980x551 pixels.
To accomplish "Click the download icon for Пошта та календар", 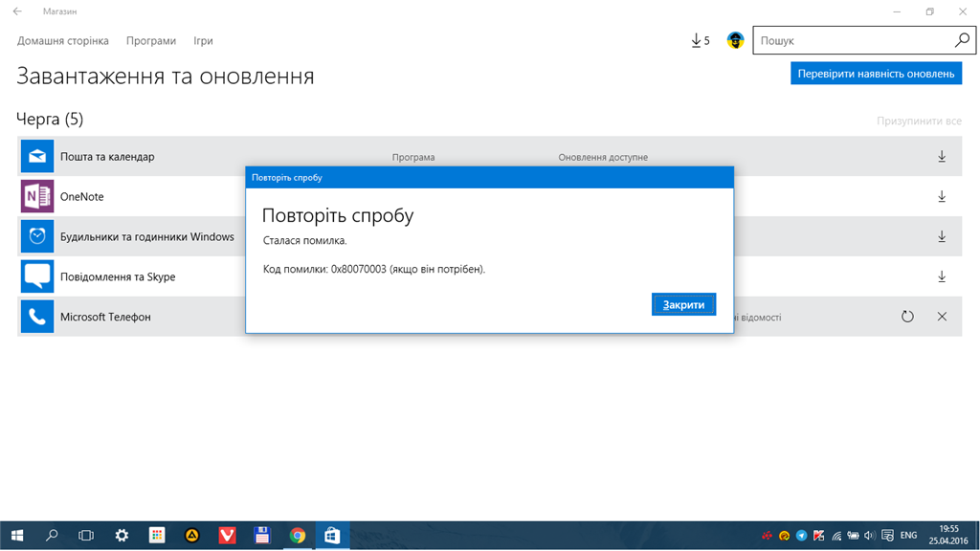I will 942,157.
